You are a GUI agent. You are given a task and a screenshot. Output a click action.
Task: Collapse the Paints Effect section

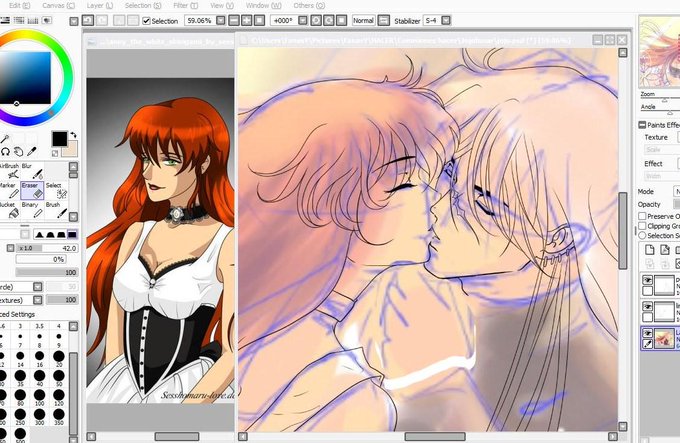pos(642,125)
